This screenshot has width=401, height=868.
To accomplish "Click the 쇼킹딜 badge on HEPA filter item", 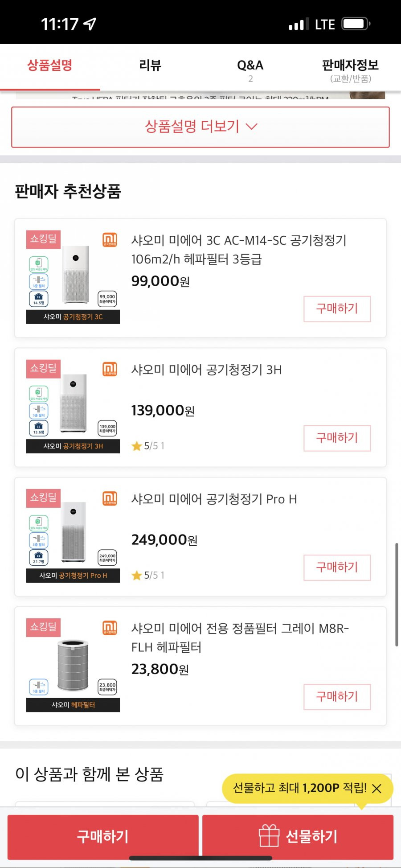I will pyautogui.click(x=43, y=627).
